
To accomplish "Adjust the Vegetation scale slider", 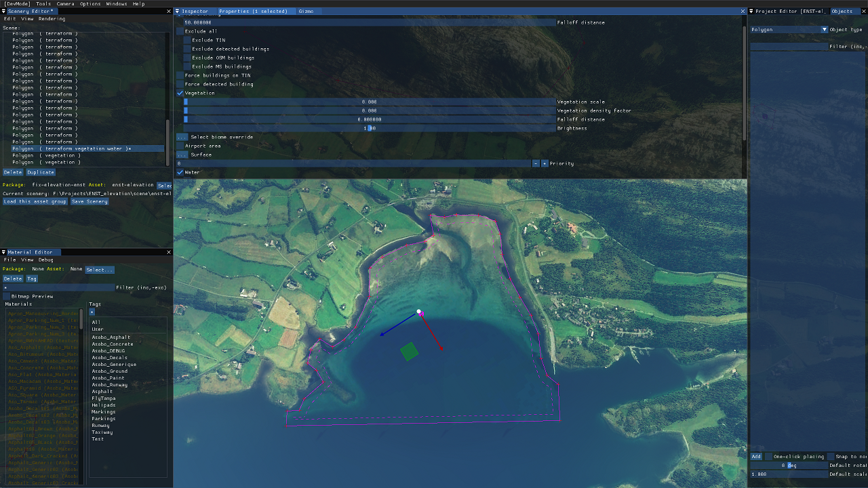I will [x=369, y=102].
